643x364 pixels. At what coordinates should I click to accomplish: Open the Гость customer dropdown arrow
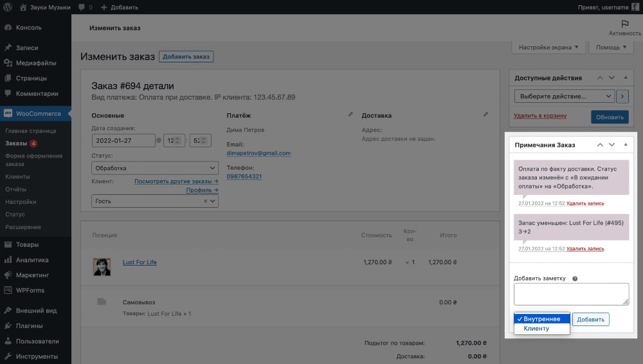coord(212,201)
